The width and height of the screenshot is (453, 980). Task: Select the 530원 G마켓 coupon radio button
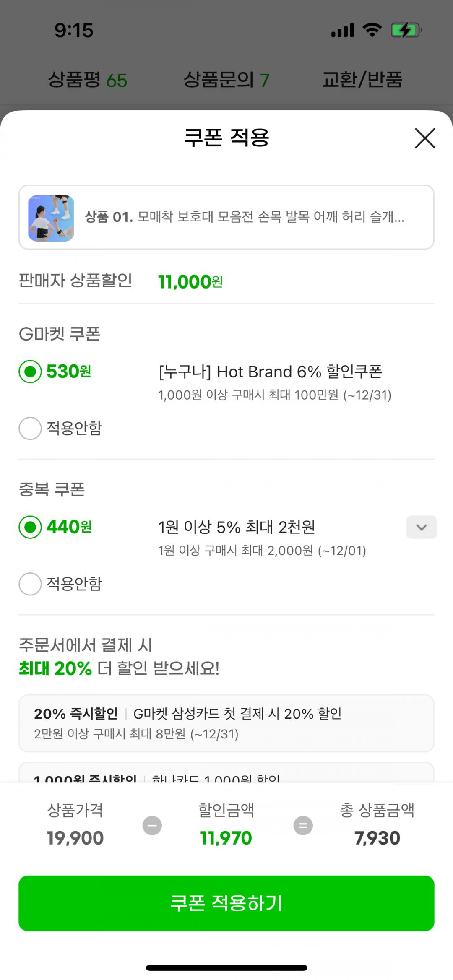(30, 372)
